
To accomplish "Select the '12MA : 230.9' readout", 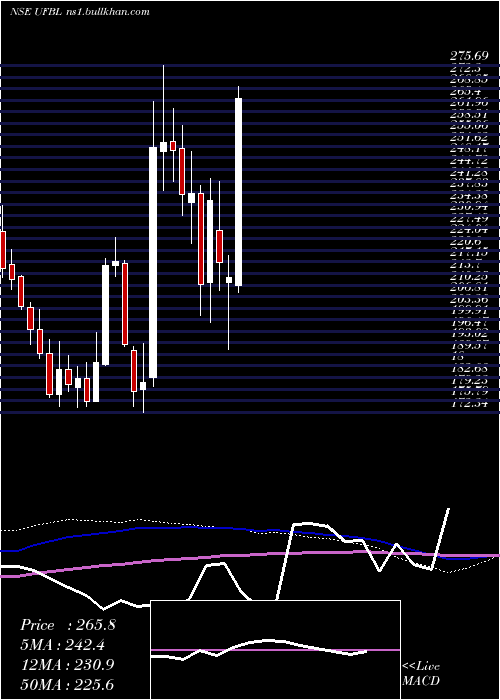I will [x=67, y=665].
